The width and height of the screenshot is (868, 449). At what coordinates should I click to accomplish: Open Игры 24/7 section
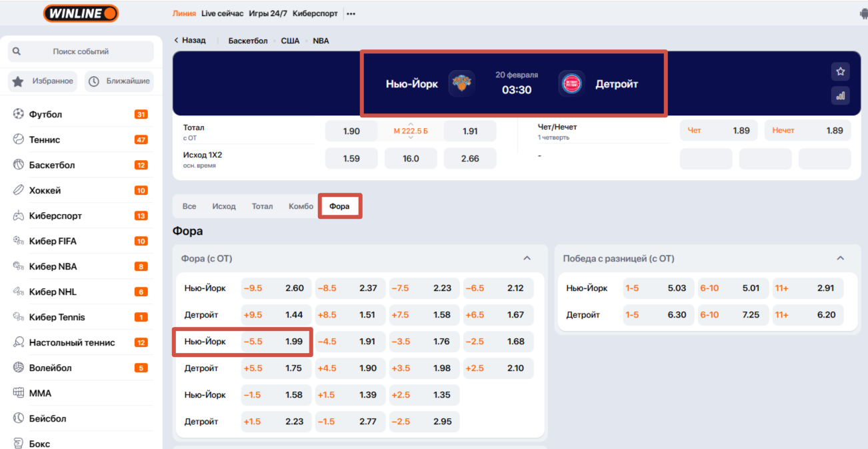point(269,13)
